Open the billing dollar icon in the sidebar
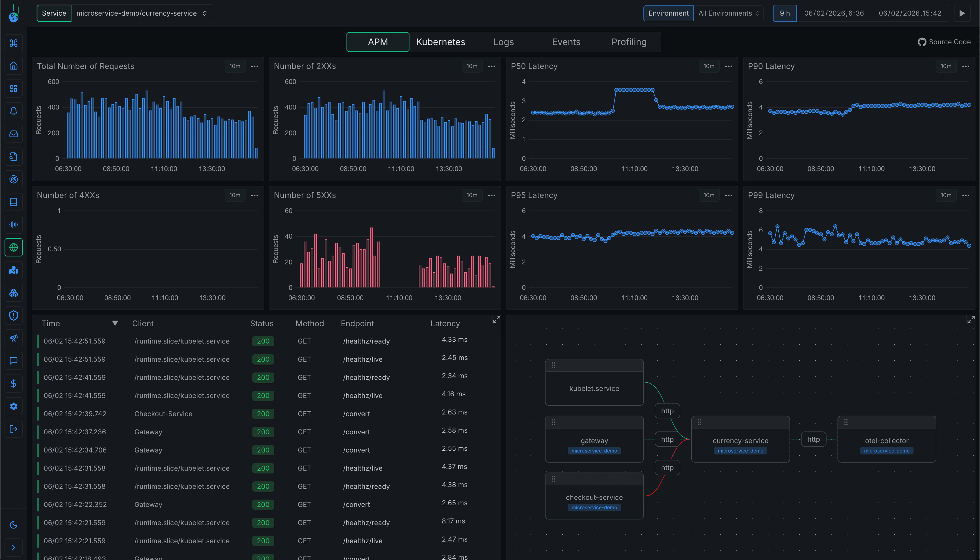The image size is (980, 560). tap(13, 383)
